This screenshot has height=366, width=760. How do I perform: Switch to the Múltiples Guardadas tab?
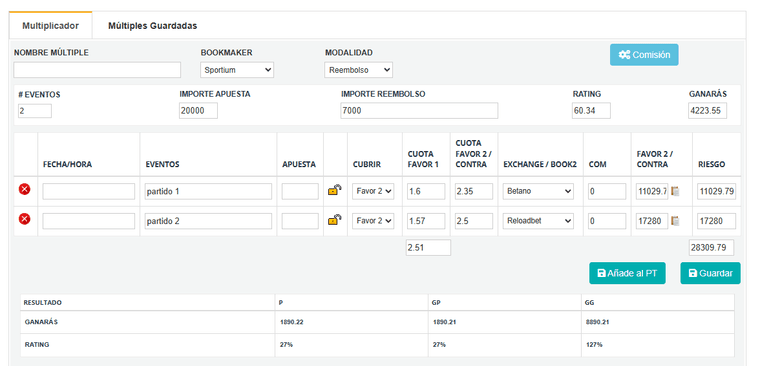tap(152, 26)
